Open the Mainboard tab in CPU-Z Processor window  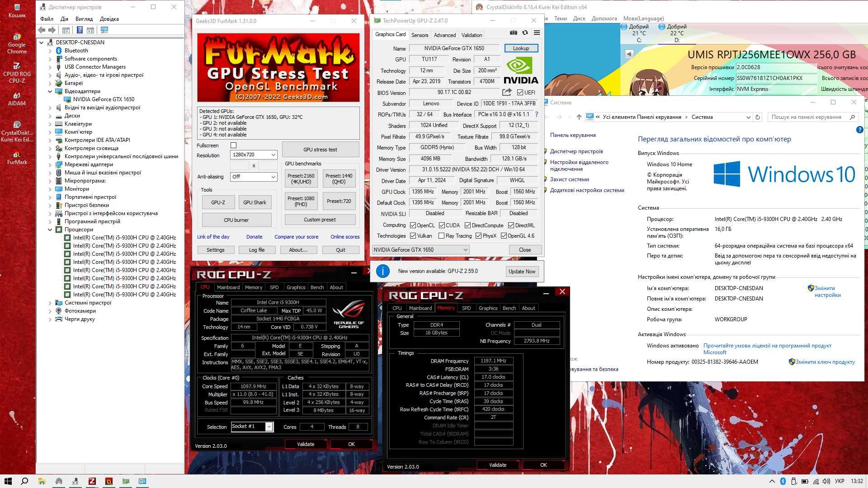pos(228,287)
